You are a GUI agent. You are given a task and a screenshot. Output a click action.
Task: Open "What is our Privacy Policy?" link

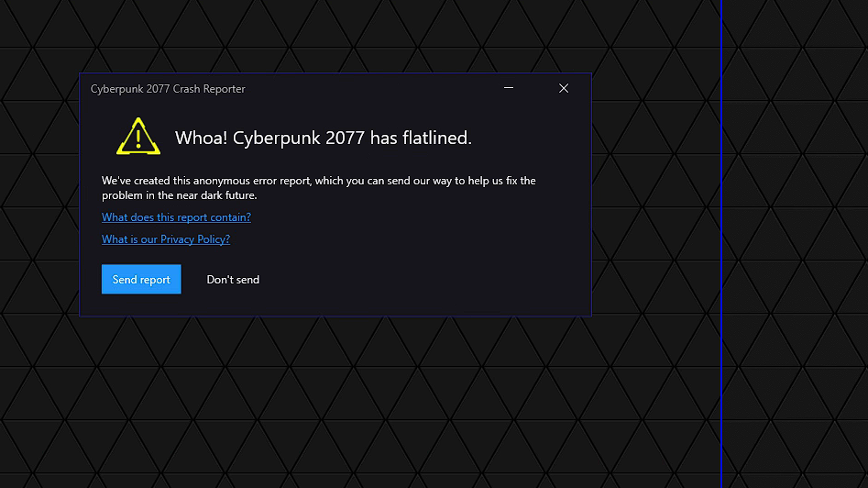[x=166, y=239]
